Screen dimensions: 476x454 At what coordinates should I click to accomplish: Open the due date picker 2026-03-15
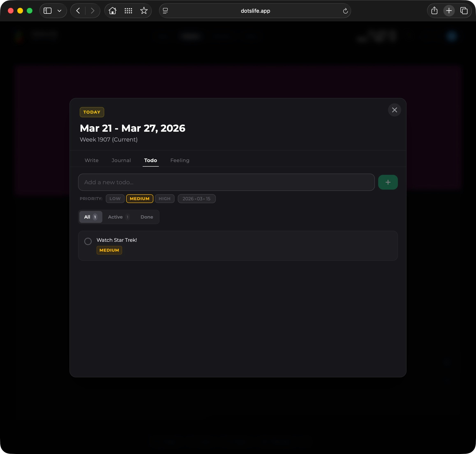coord(196,199)
